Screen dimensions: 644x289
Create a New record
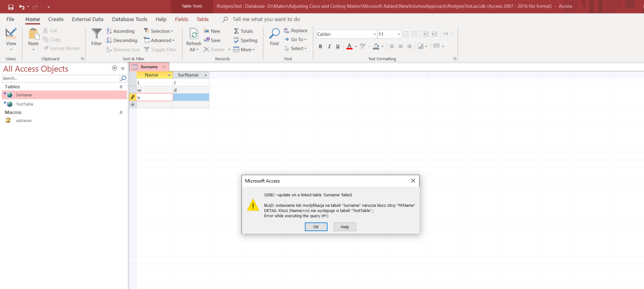[212, 31]
